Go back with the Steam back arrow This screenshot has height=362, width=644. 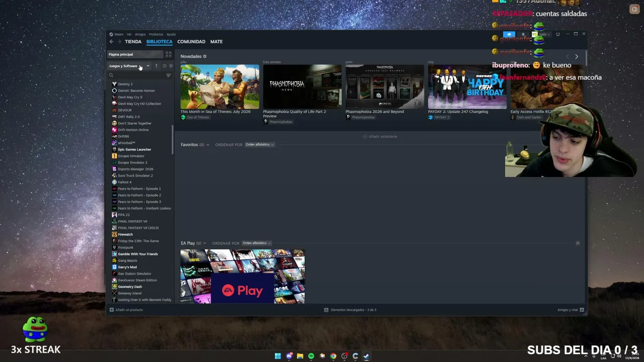111,42
